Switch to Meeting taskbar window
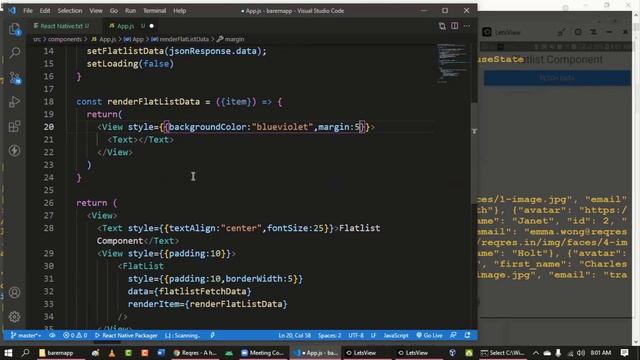This screenshot has height=360, width=640. pyautogui.click(x=262, y=353)
